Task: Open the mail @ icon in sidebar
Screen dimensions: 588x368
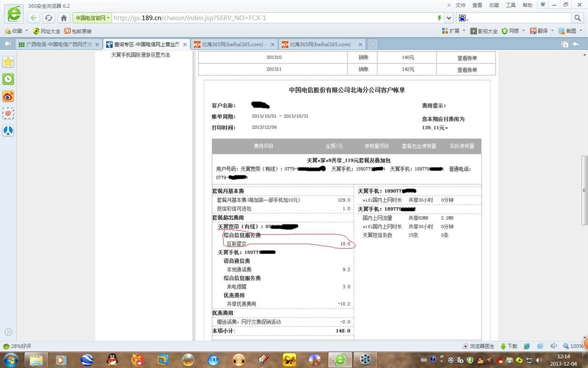Action: (x=8, y=113)
